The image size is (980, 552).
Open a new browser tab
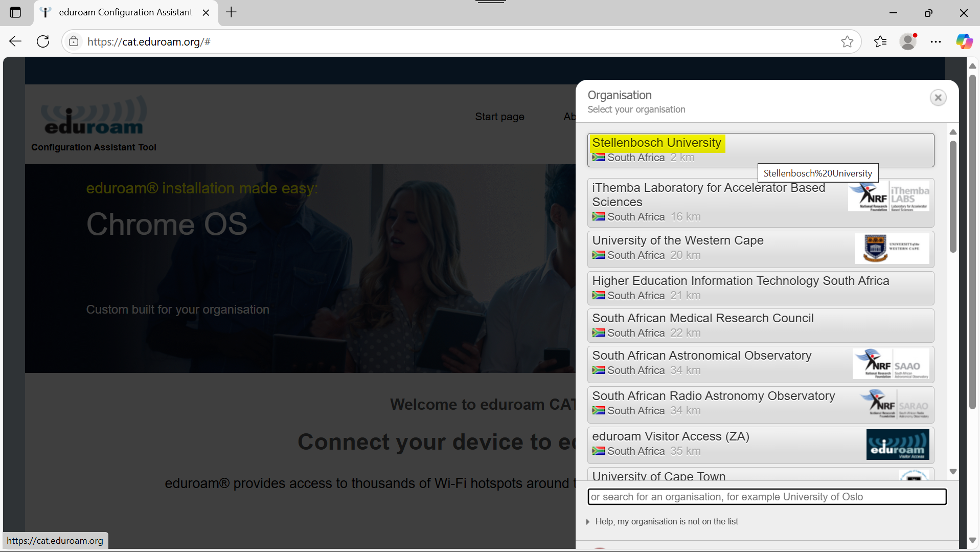[231, 12]
